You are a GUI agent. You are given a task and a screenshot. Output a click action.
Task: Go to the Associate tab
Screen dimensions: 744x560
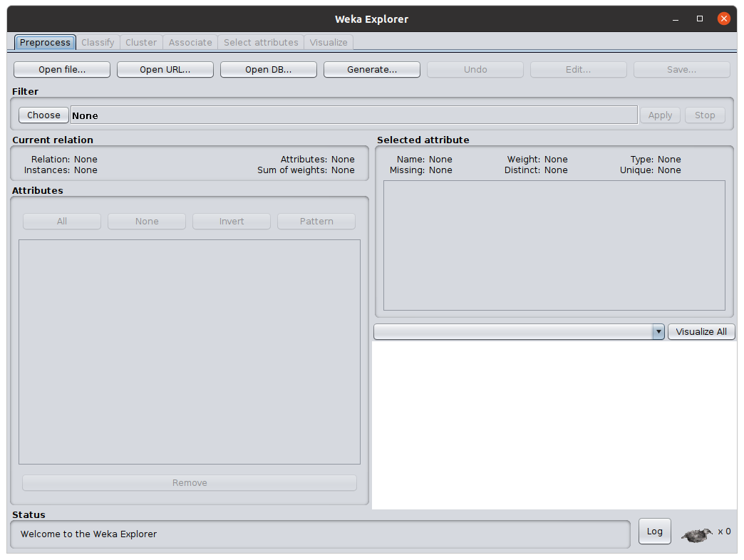click(190, 42)
